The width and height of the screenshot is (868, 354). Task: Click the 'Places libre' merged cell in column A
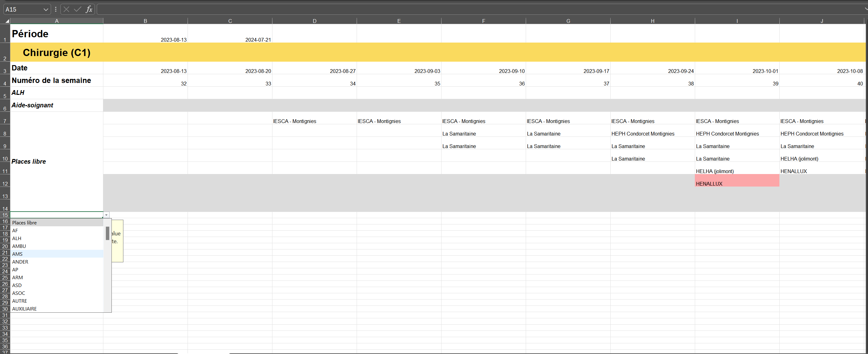click(x=57, y=161)
